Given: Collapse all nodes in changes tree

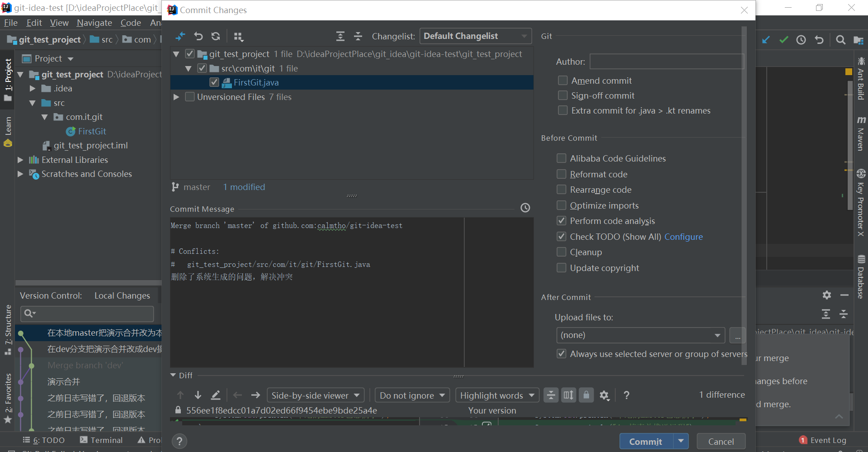Looking at the screenshot, I should (358, 36).
